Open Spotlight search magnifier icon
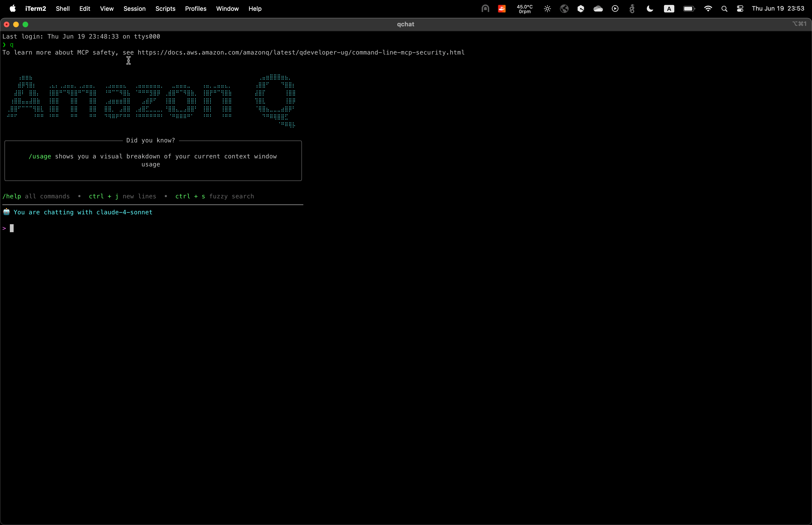Viewport: 812px width, 525px height. [x=724, y=9]
